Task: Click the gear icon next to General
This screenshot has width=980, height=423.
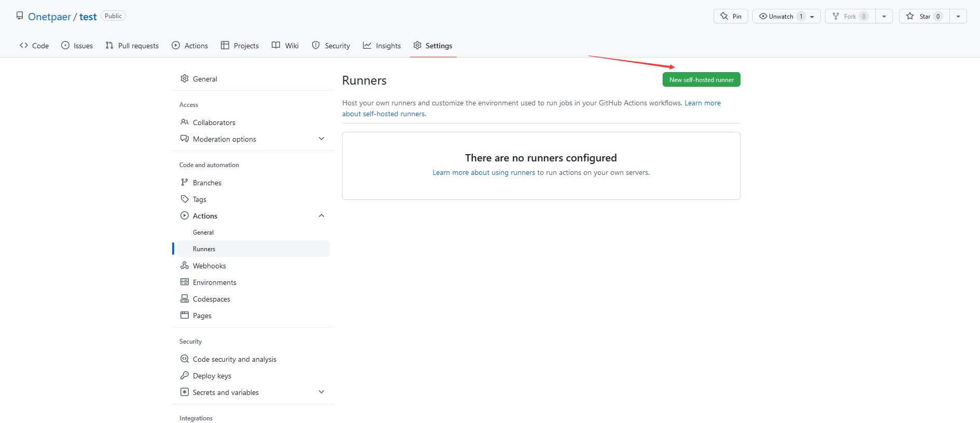Action: [x=185, y=78]
